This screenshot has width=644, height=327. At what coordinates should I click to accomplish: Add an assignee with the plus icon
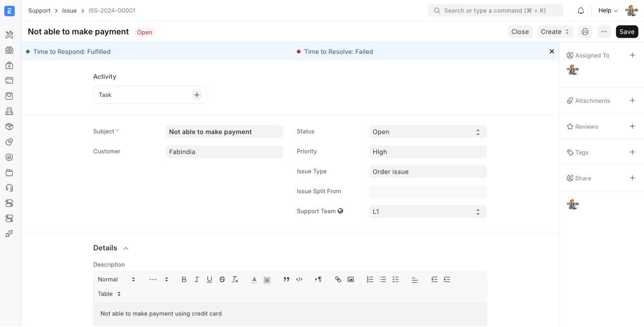(x=632, y=55)
